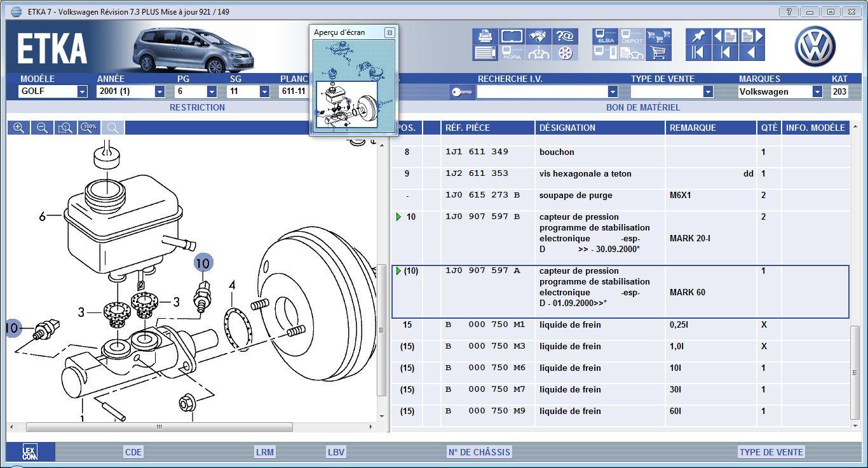Close the Aperçu d'écran preview window
The image size is (868, 468).
tap(389, 32)
